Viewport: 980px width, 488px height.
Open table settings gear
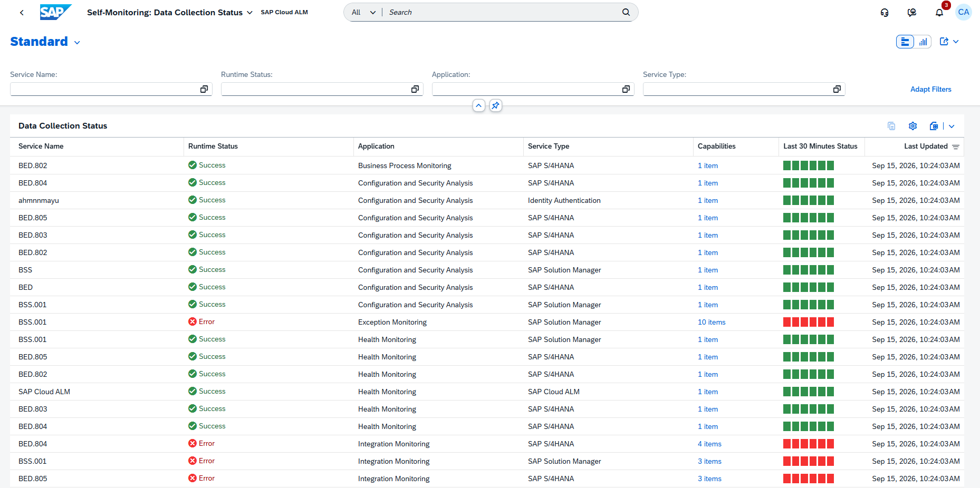[x=913, y=126]
